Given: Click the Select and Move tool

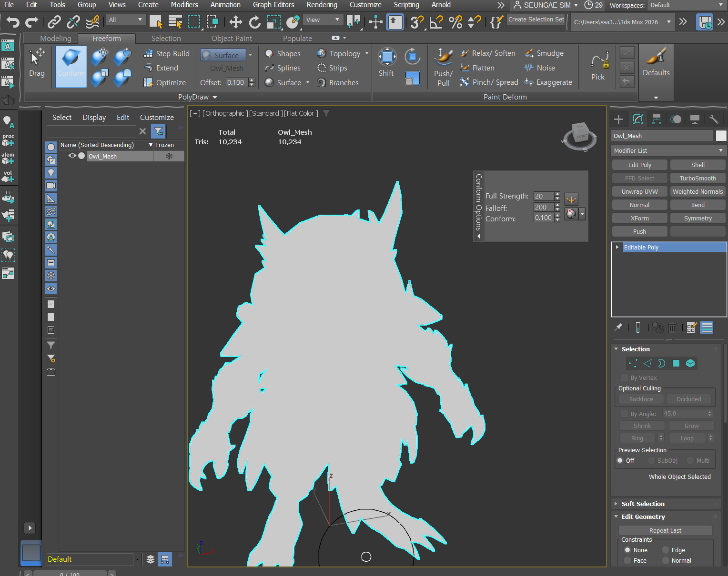Looking at the screenshot, I should pyautogui.click(x=235, y=22).
